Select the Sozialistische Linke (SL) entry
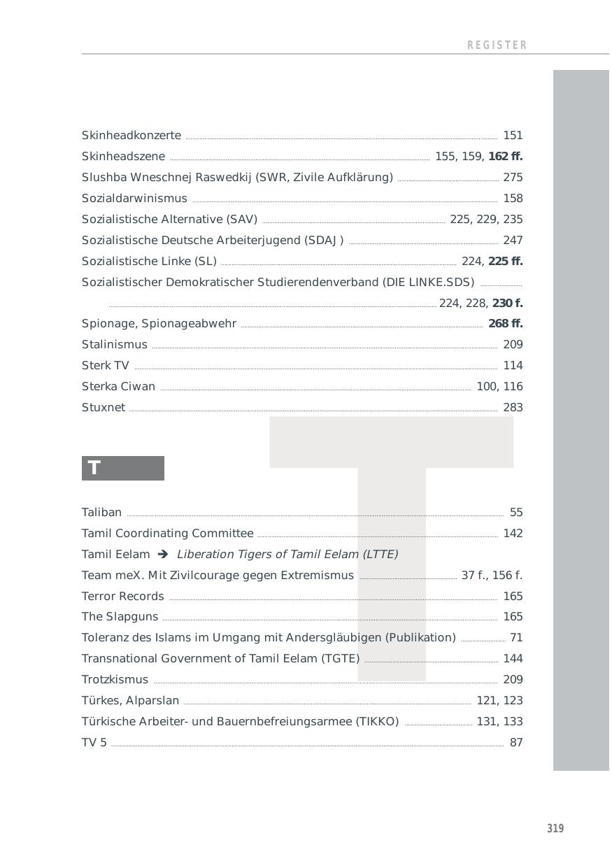612x868 pixels. pos(149,261)
